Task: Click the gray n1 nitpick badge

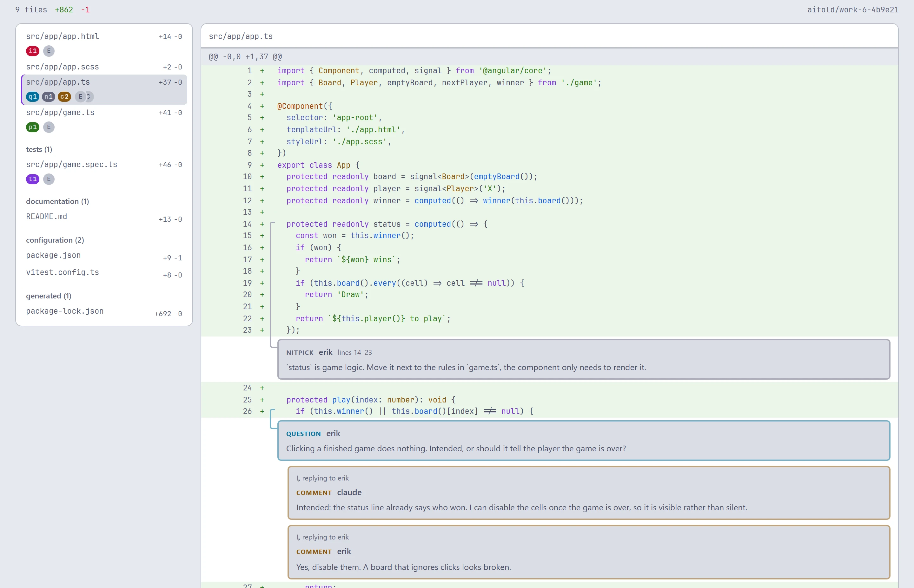Action: [48, 97]
